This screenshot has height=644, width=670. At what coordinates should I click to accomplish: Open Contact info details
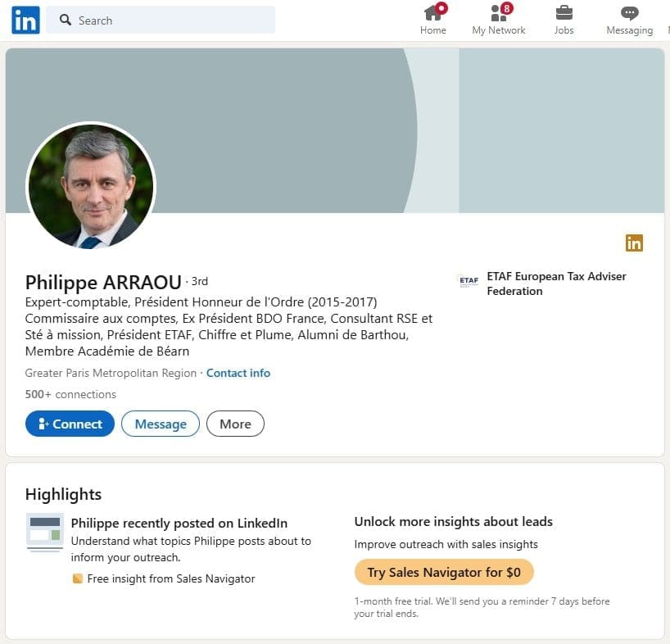tap(238, 373)
